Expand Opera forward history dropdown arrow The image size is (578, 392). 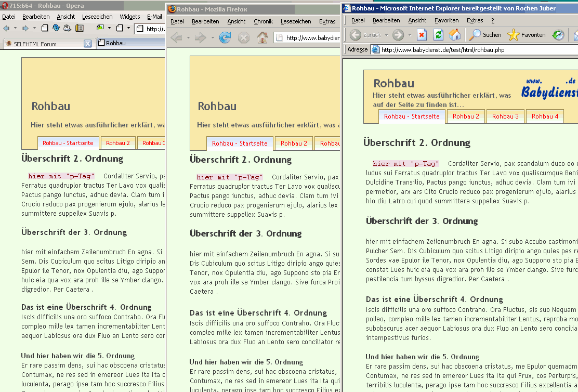pyautogui.click(x=34, y=28)
